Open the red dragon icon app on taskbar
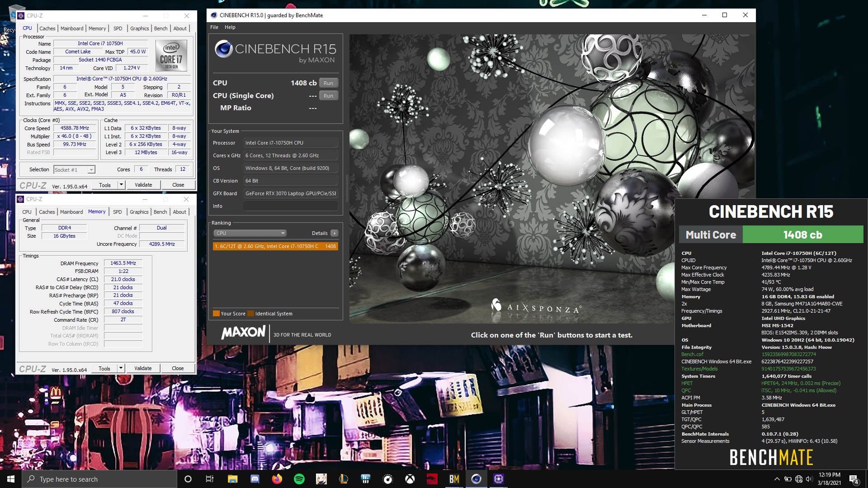The width and height of the screenshot is (868, 488). [432, 479]
